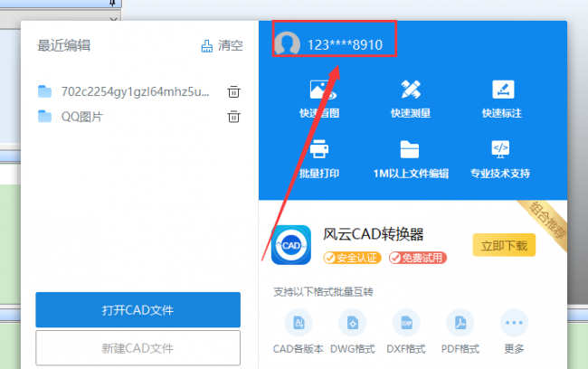Click the folder icon beside QQ图片
This screenshot has height=369, width=588.
[x=44, y=117]
